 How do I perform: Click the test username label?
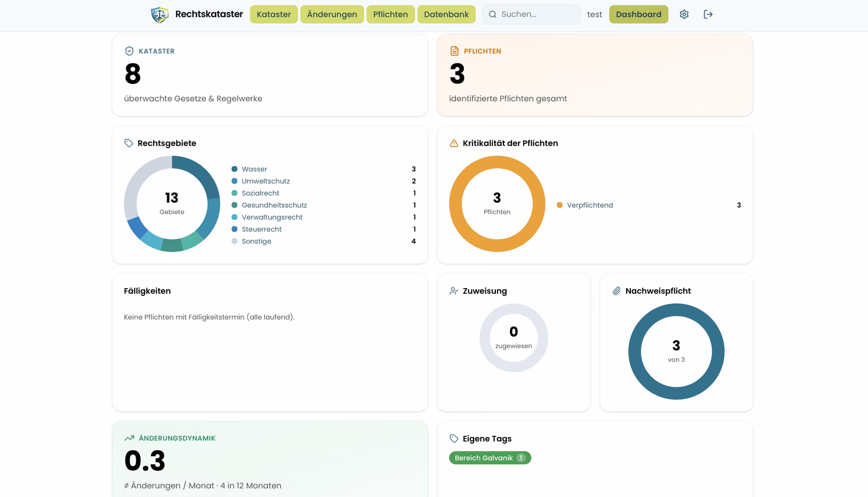pyautogui.click(x=595, y=15)
